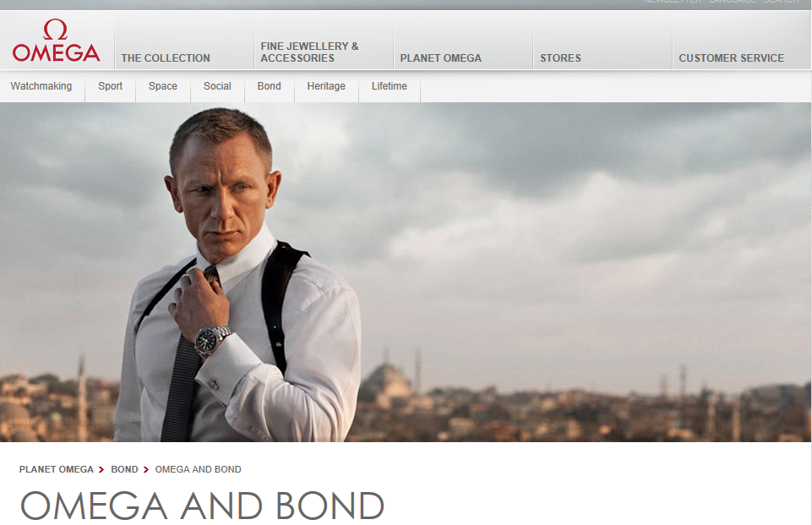The width and height of the screenshot is (812, 525).
Task: Open the Stores menu item
Action: [560, 58]
